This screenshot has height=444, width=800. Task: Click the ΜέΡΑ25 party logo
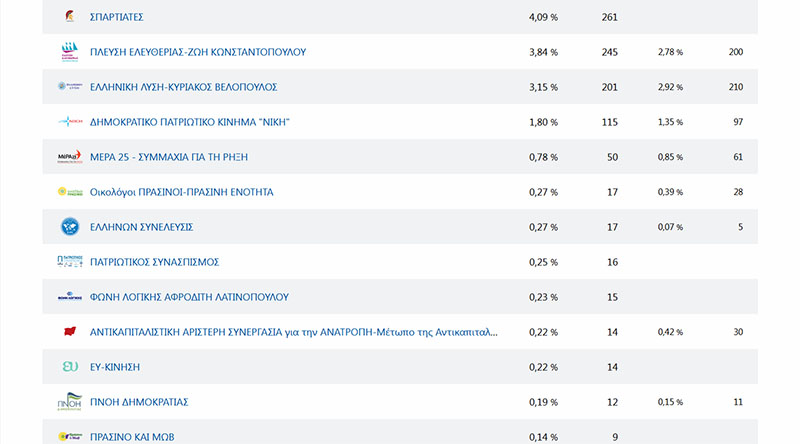tap(68, 157)
